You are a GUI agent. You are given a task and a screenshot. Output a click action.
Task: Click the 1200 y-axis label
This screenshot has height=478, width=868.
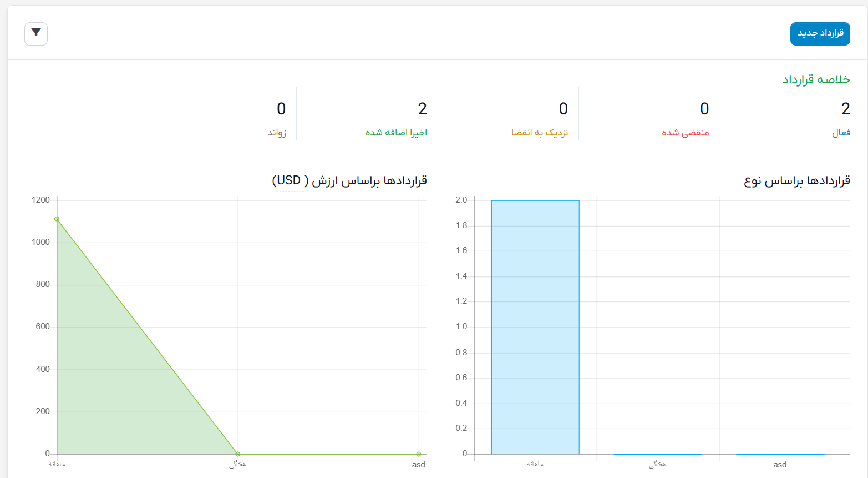pos(40,200)
